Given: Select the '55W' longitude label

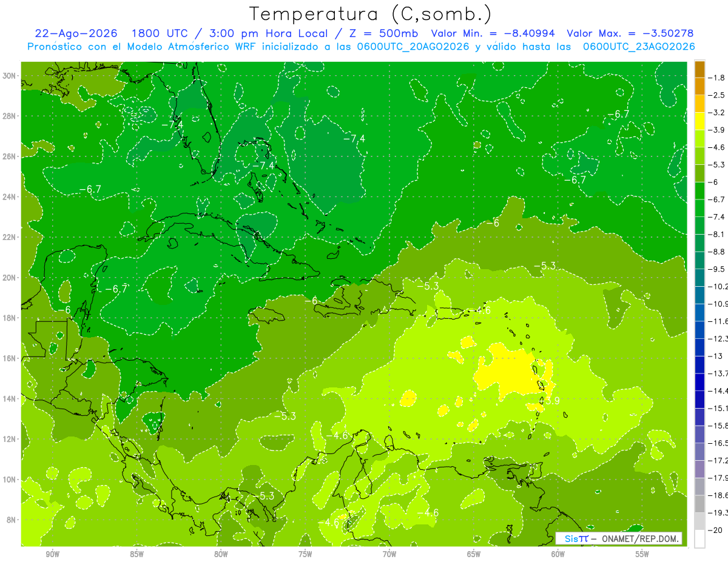Looking at the screenshot, I should click(x=642, y=554).
